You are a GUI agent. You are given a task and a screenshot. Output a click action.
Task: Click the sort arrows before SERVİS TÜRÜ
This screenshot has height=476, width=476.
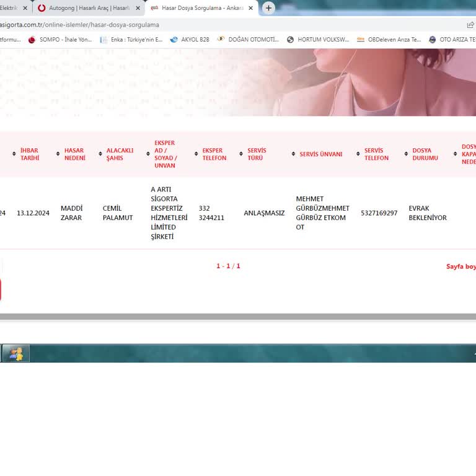click(x=241, y=154)
